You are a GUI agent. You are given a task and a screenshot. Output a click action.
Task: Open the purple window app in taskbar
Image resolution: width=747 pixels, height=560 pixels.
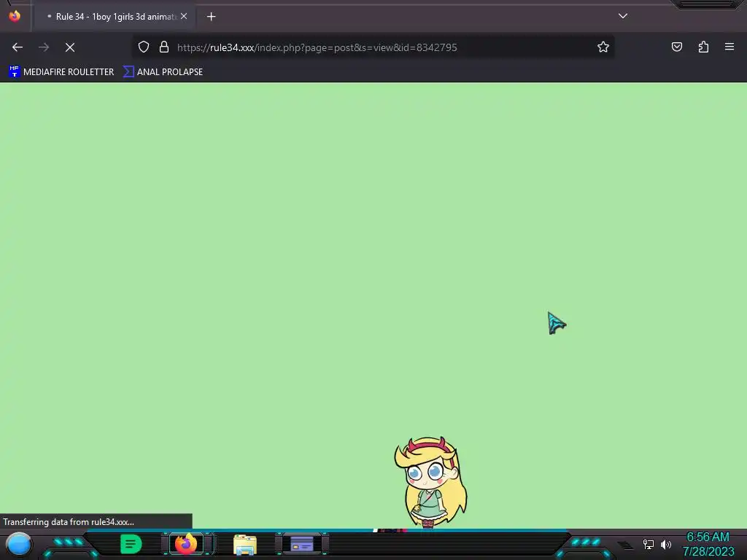302,544
